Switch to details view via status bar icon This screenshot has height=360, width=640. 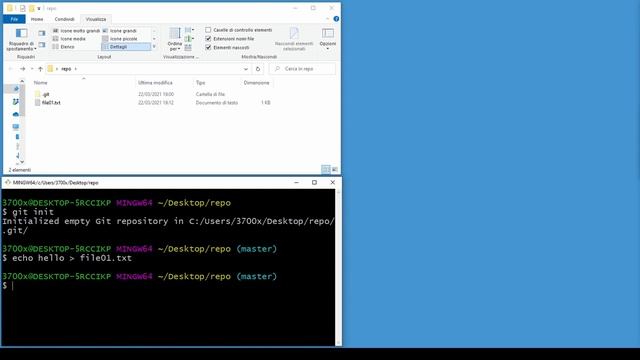[x=325, y=169]
